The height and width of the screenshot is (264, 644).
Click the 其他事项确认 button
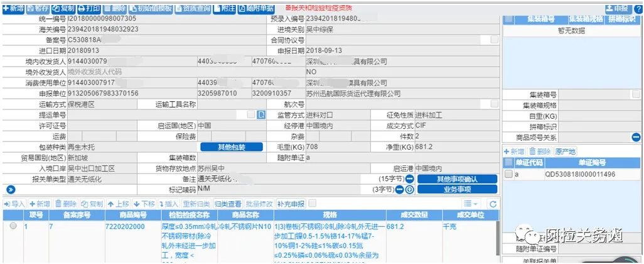pos(456,179)
